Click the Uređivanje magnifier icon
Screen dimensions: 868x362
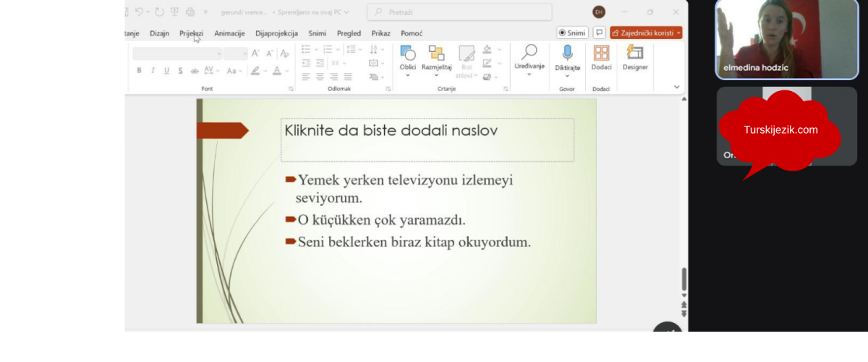point(529,53)
